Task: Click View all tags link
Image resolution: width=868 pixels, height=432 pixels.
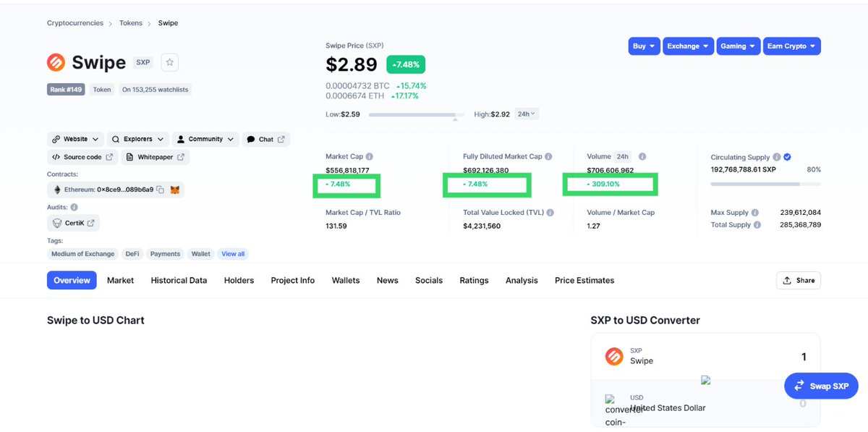Action: click(233, 254)
